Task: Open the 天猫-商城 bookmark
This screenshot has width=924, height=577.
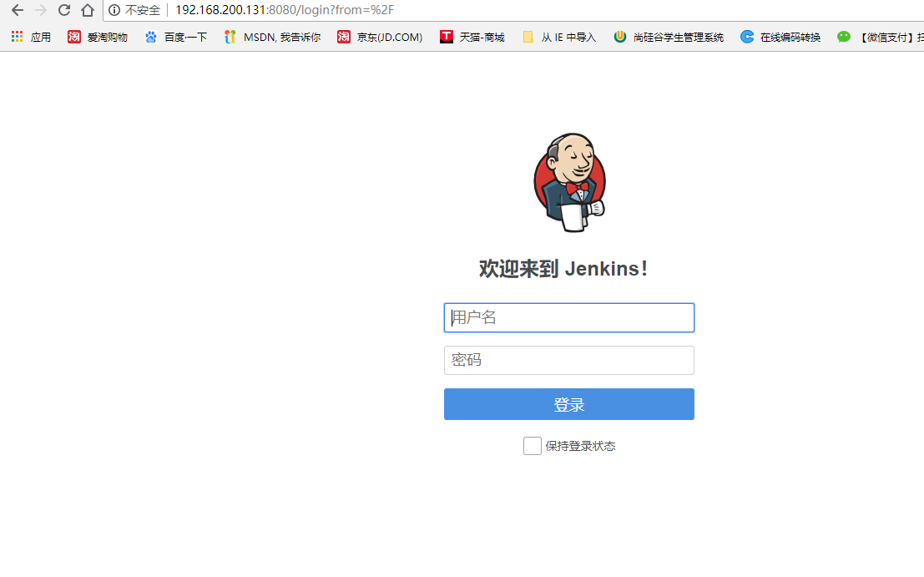Action: coord(472,37)
